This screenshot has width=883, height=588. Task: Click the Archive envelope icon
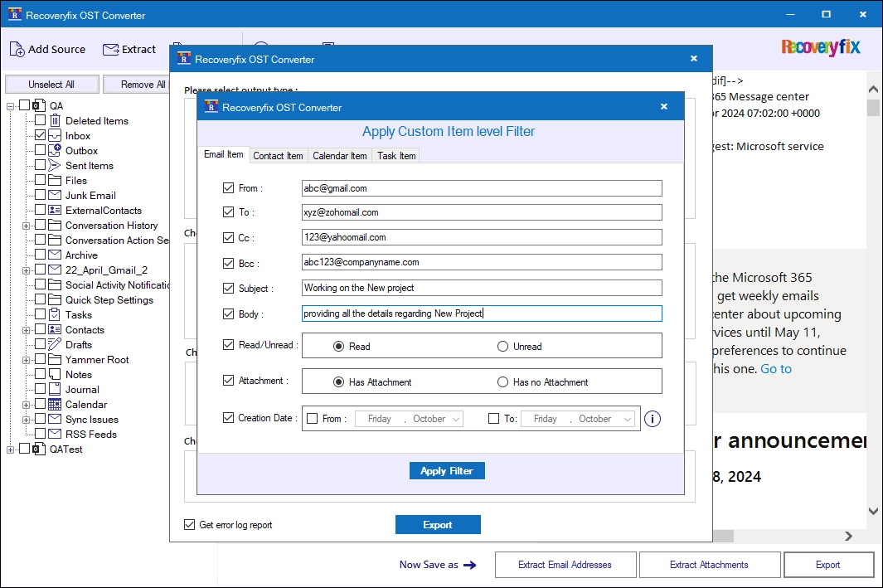click(55, 255)
